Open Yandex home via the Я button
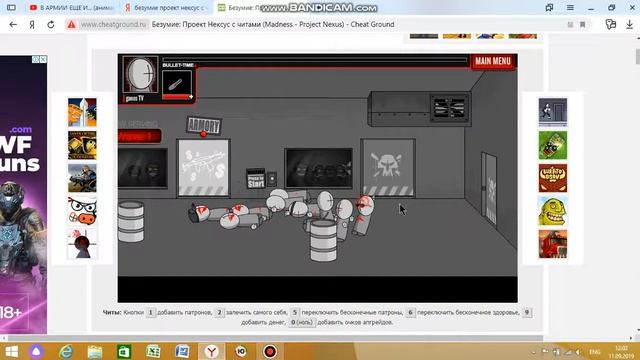The image size is (640, 360). point(32,24)
